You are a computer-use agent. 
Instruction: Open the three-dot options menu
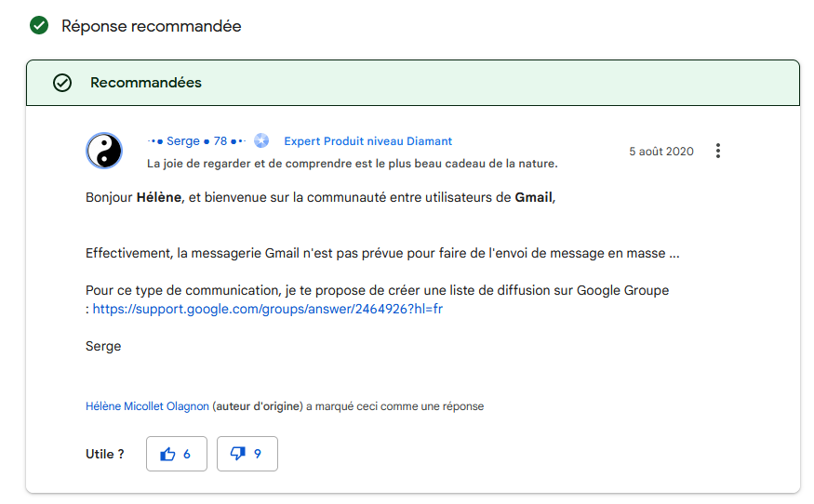point(717,152)
